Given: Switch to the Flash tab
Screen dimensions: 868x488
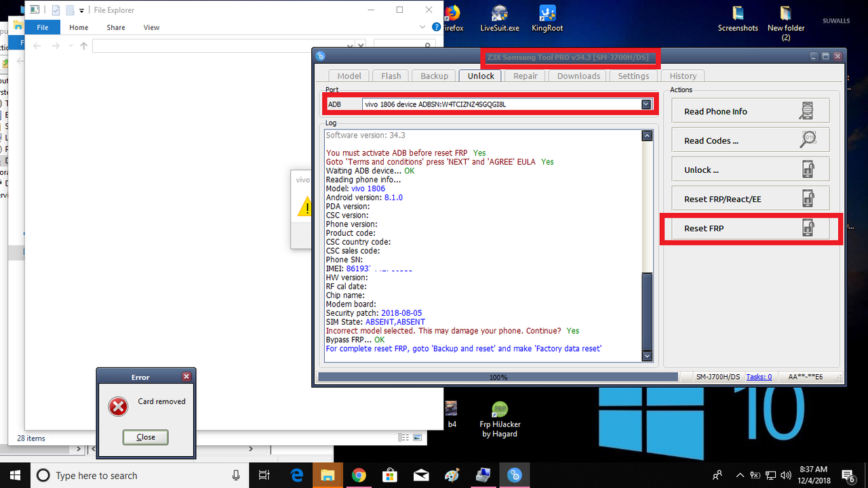Looking at the screenshot, I should (x=391, y=76).
